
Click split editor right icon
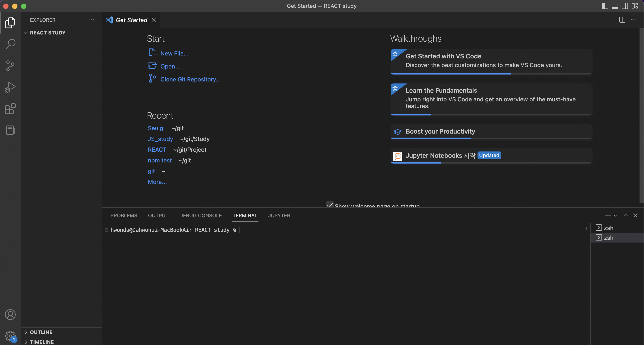[x=622, y=20]
